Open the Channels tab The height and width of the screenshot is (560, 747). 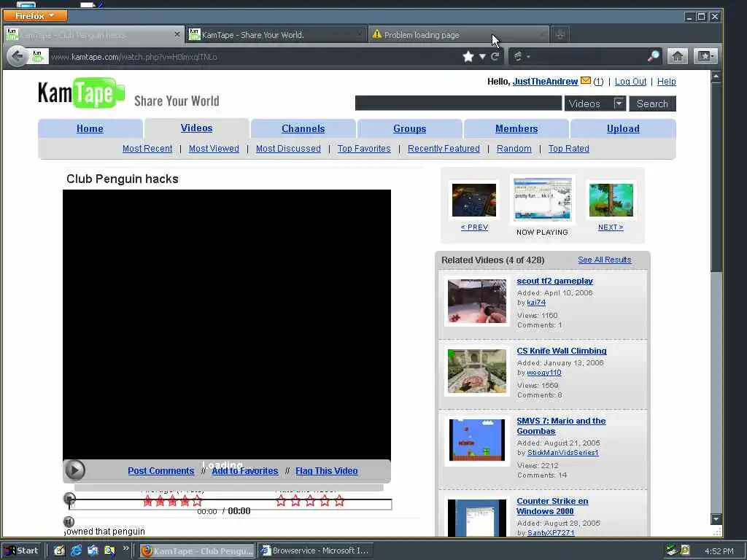pos(303,128)
